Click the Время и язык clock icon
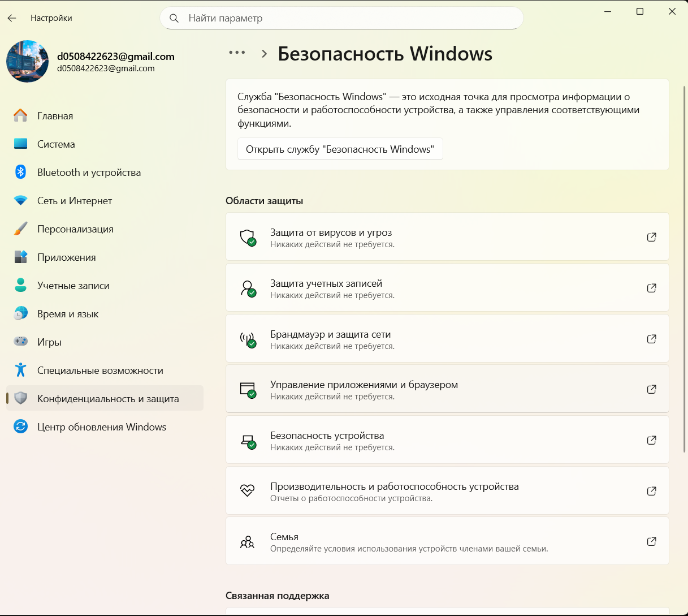 pos(20,313)
